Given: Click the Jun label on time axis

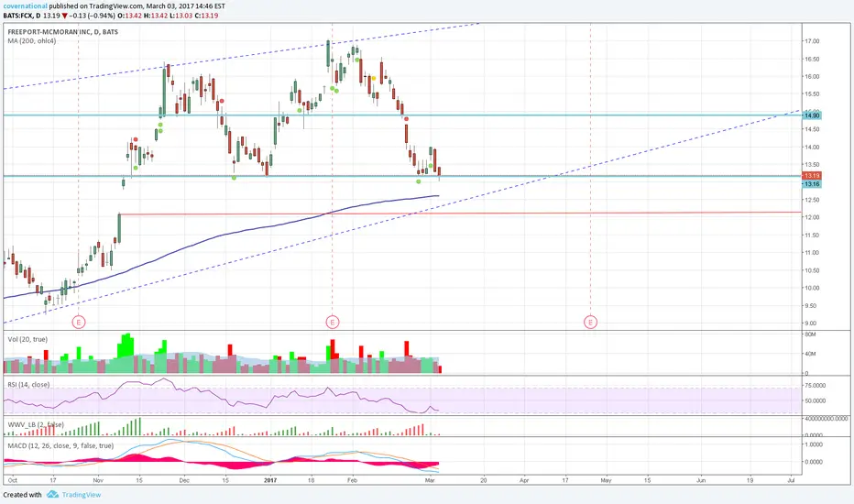Looking at the screenshot, I should (700, 480).
